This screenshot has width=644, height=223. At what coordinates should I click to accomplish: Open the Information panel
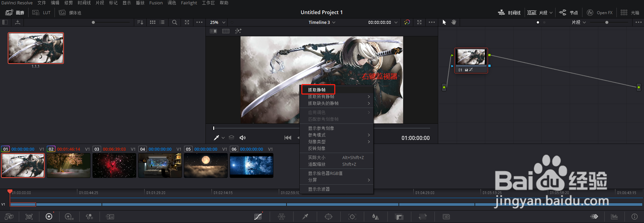pyautogui.click(x=635, y=217)
